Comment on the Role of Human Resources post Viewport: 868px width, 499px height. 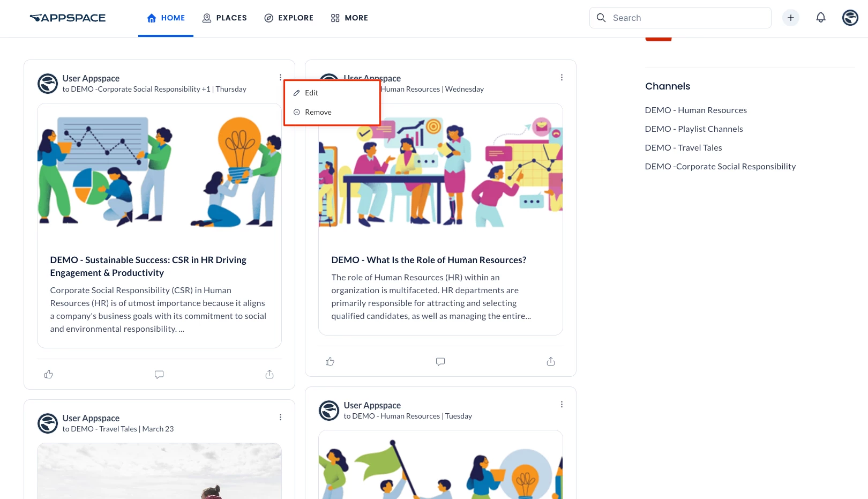(440, 361)
